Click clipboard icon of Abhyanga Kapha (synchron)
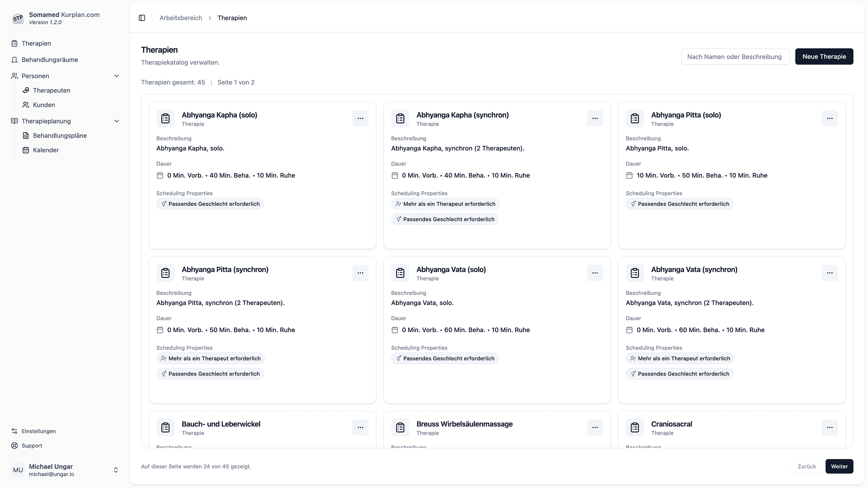The width and height of the screenshot is (868, 488). [x=400, y=118]
